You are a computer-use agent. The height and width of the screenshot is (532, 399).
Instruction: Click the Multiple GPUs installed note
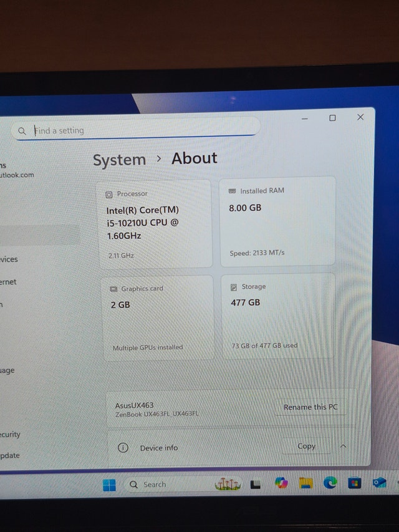(148, 347)
